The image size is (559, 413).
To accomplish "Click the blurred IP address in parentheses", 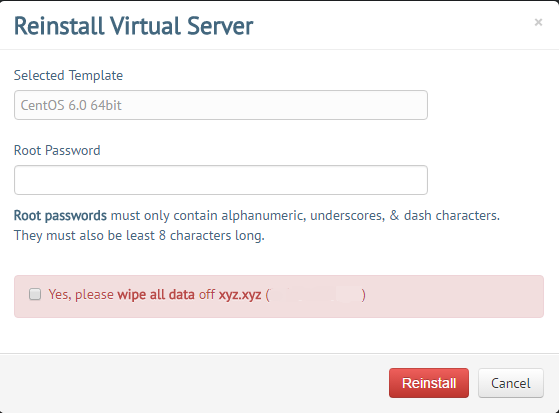I will [316, 295].
